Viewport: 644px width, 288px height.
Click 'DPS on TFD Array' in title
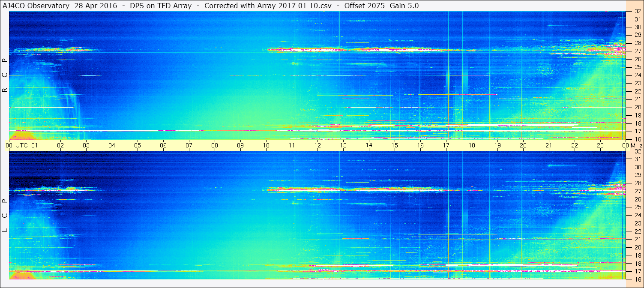161,6
